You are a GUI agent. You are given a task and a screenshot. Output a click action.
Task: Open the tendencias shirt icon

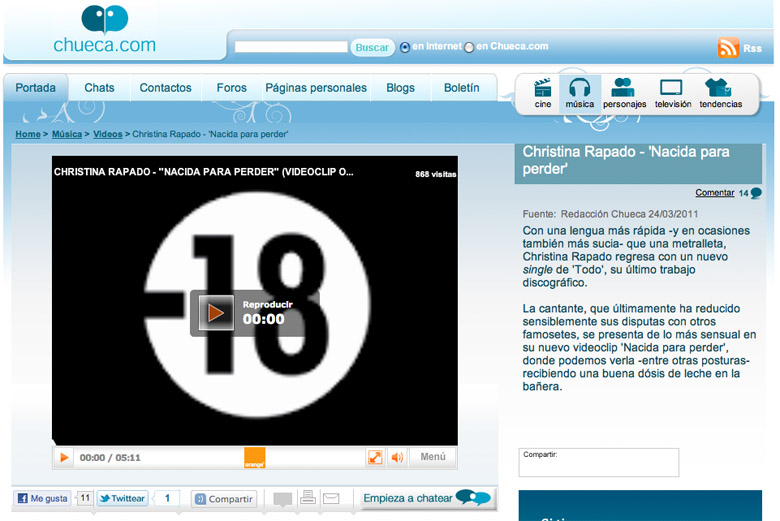pyautogui.click(x=720, y=93)
